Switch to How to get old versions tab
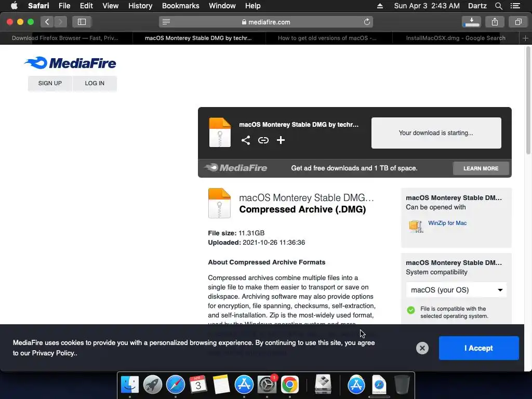 (x=327, y=38)
